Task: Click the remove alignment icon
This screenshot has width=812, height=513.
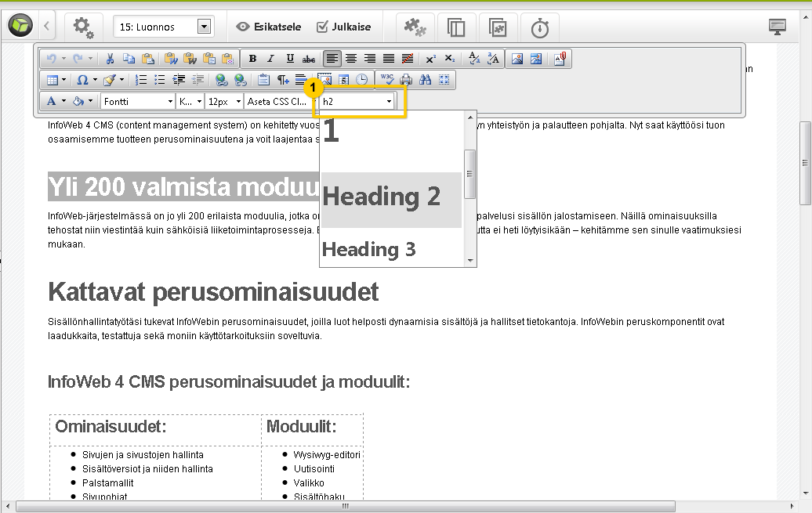Action: [x=408, y=59]
